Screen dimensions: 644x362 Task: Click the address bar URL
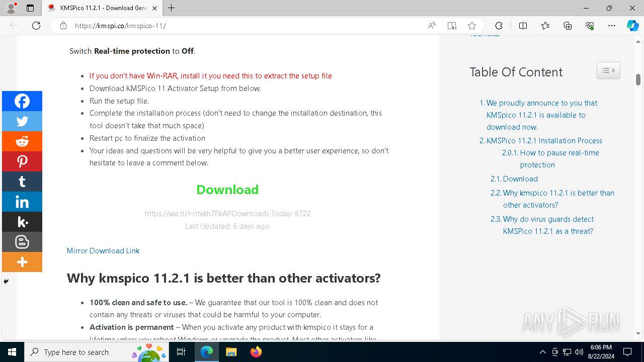pyautogui.click(x=120, y=26)
